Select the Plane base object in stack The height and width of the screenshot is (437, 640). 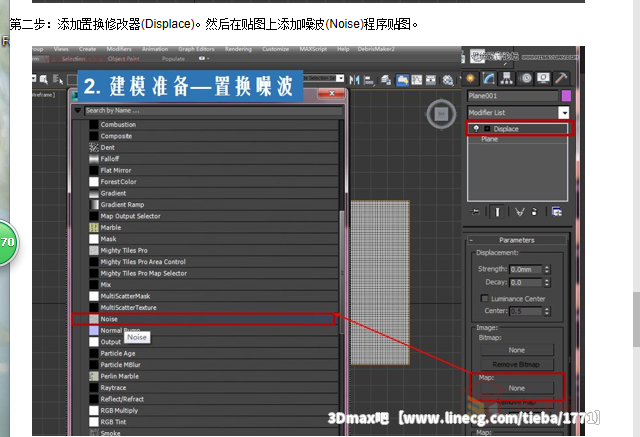point(518,139)
